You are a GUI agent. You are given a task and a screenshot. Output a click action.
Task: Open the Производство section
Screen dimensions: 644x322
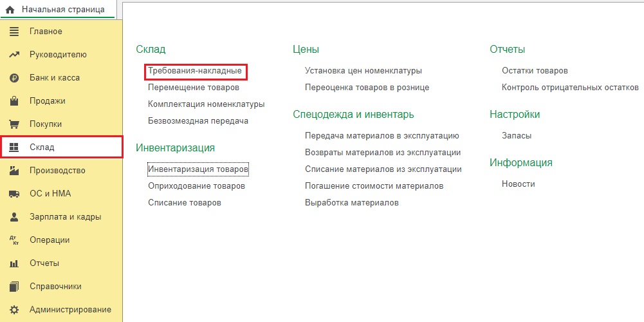[61, 171]
